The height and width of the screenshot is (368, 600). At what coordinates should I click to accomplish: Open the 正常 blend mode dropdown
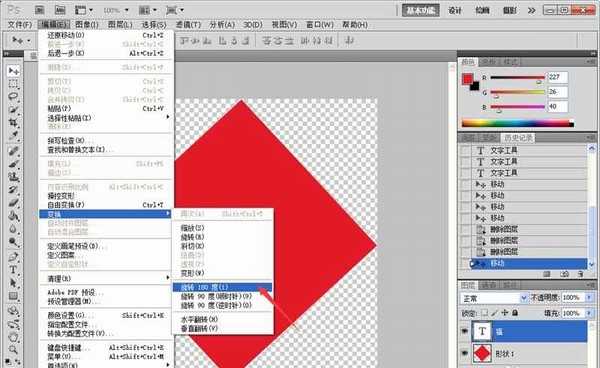point(494,298)
